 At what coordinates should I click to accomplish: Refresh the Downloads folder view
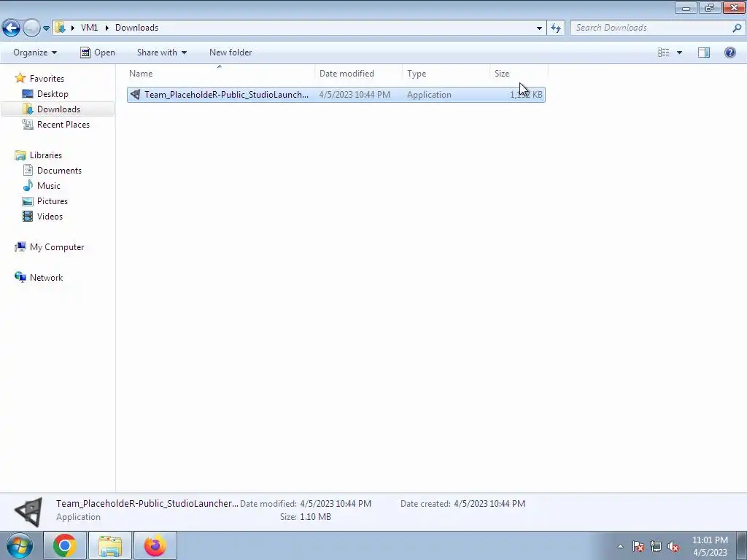[555, 28]
